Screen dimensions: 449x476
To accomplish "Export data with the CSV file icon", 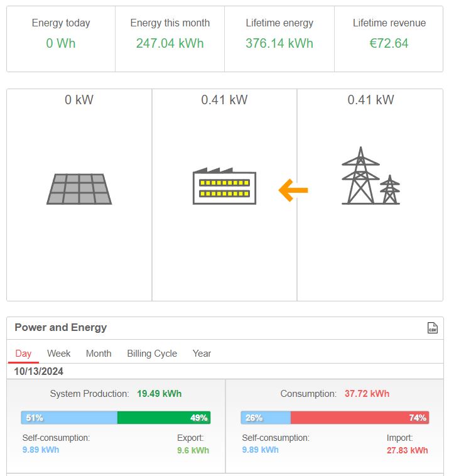I will pos(432,328).
